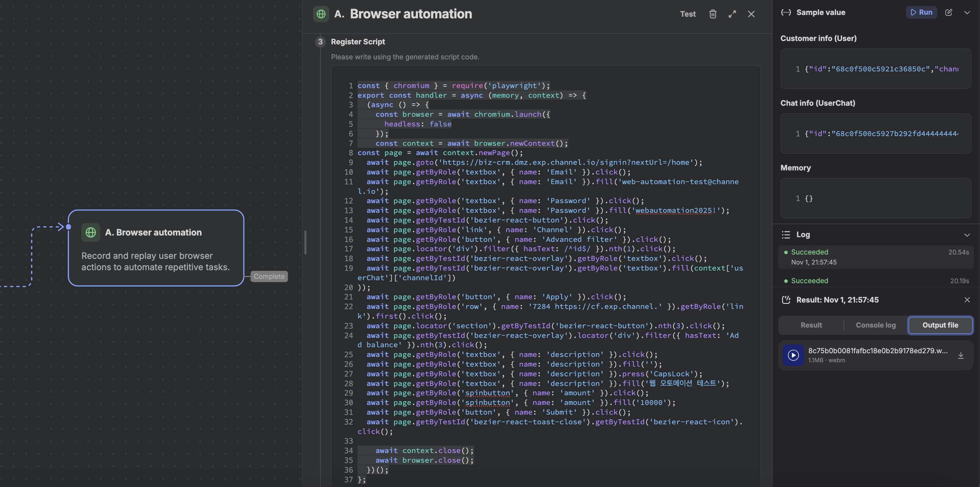Click the globe icon in the canvas node
This screenshot has height=487, width=980.
click(x=90, y=232)
